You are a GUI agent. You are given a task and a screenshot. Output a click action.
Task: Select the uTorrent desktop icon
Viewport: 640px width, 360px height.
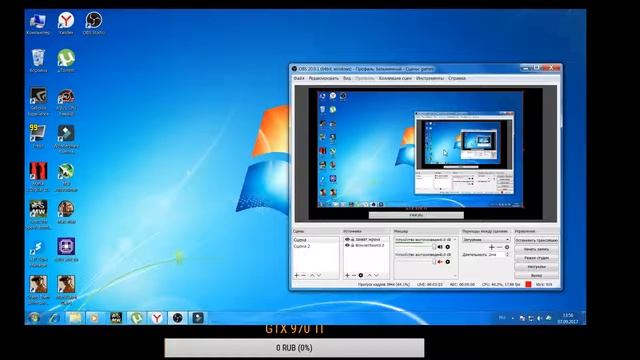pyautogui.click(x=66, y=61)
